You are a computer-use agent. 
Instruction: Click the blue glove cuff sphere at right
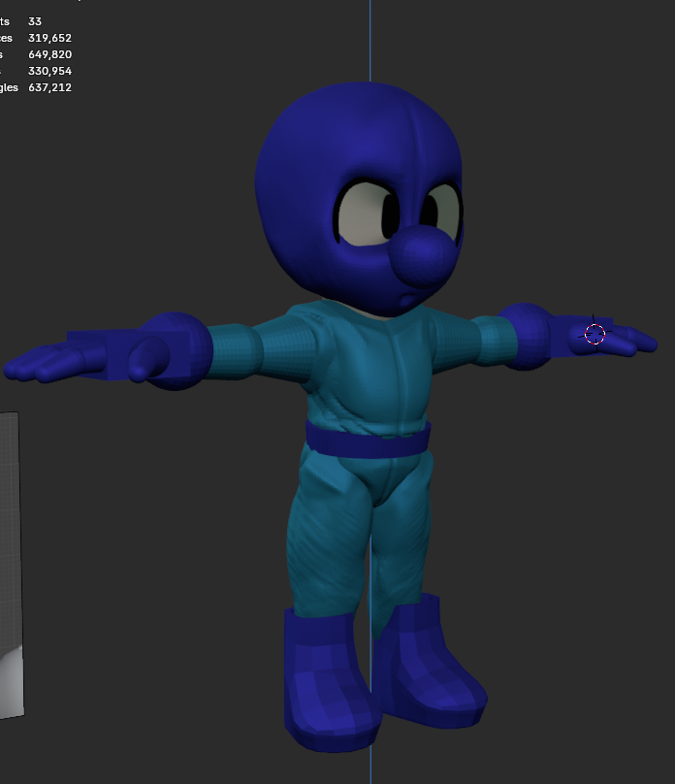(524, 335)
